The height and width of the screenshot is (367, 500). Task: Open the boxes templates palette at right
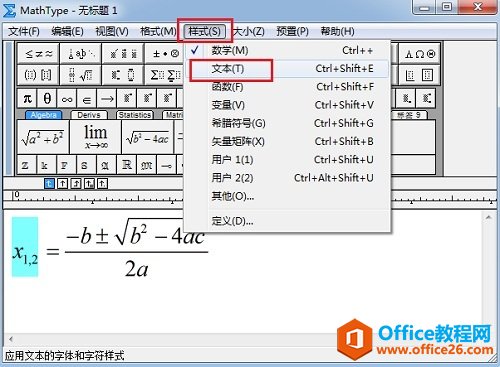pyautogui.click(x=420, y=75)
